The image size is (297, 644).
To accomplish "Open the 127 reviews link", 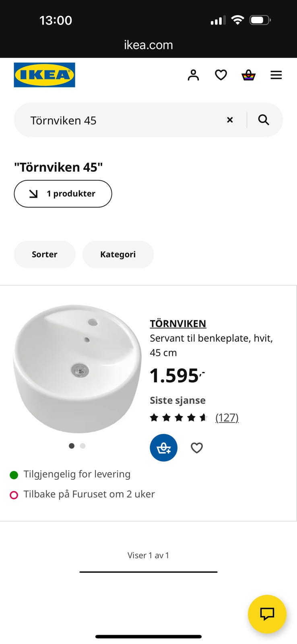I will coord(227,418).
